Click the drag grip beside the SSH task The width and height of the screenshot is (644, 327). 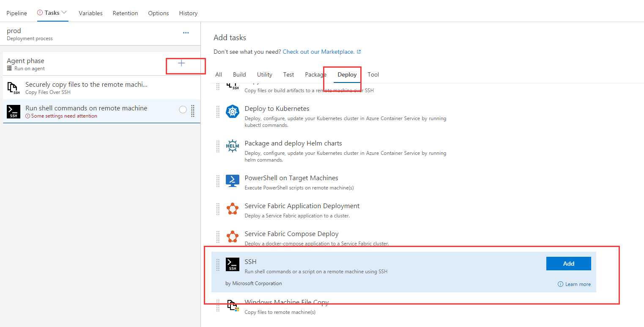(218, 264)
